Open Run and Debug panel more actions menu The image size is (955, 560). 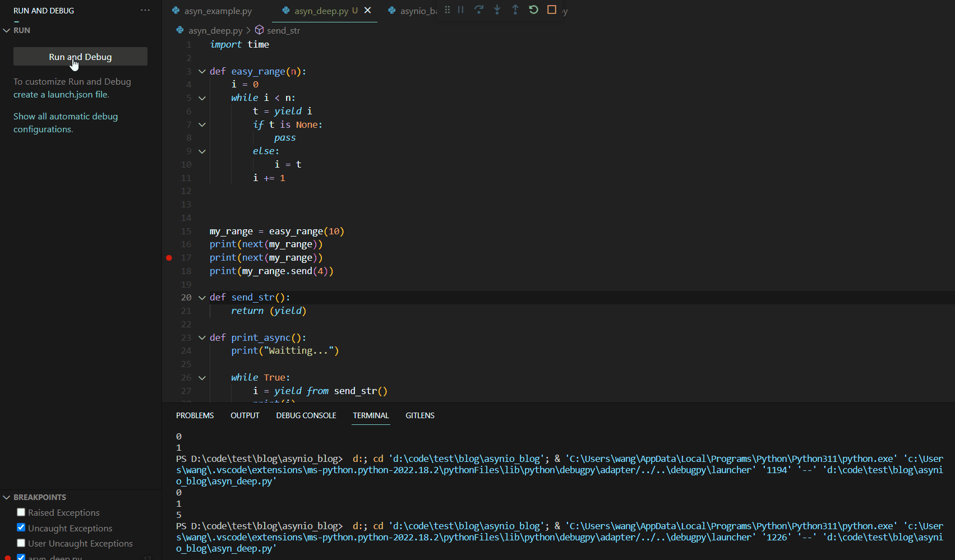[x=145, y=10]
